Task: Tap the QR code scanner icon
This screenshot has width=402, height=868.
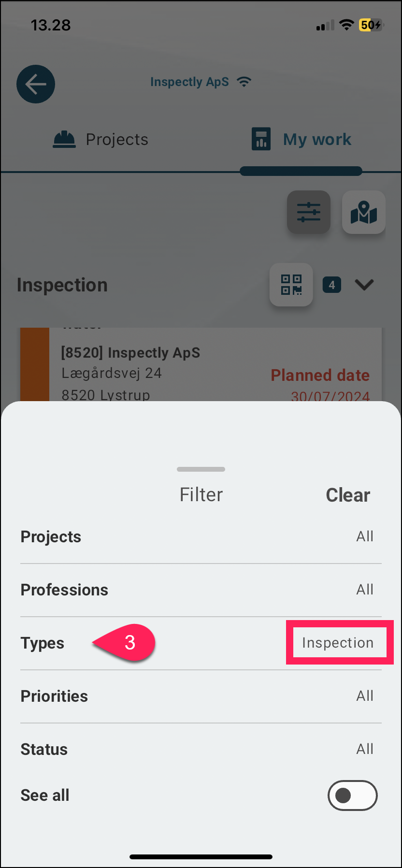Action: point(291,285)
